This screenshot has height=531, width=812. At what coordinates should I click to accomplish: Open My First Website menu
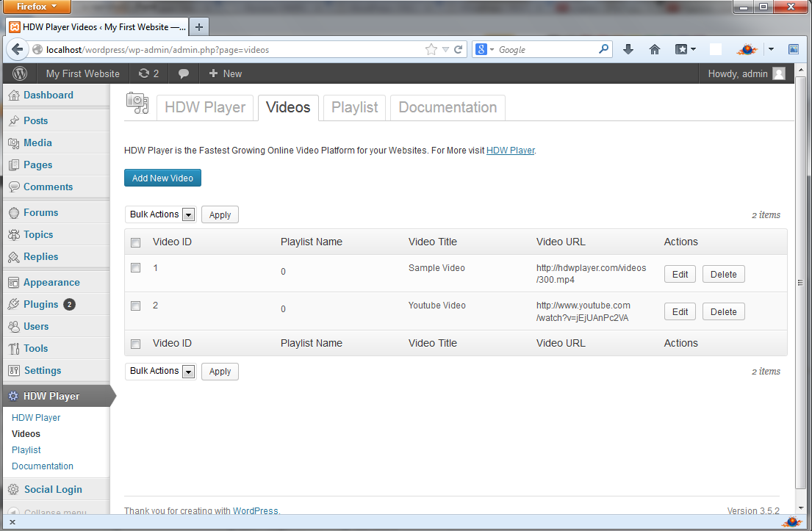coord(82,73)
